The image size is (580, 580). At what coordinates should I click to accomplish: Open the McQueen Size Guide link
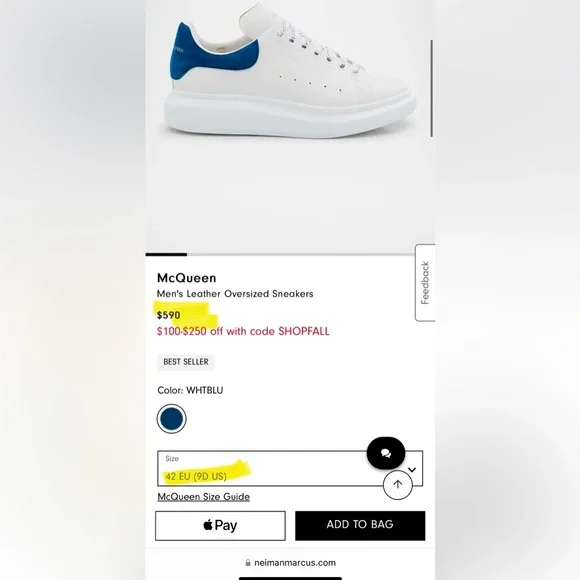[x=204, y=496]
